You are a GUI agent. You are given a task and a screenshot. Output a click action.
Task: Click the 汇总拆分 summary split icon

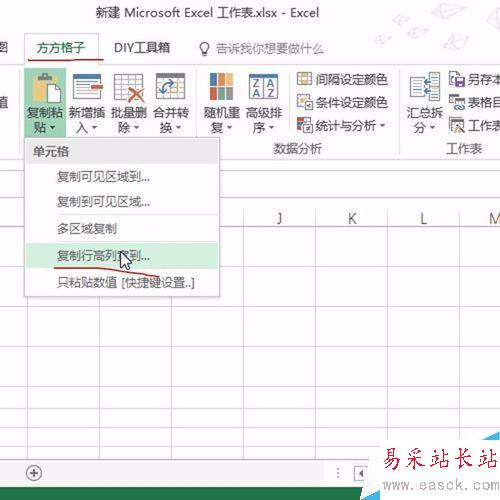(x=425, y=87)
